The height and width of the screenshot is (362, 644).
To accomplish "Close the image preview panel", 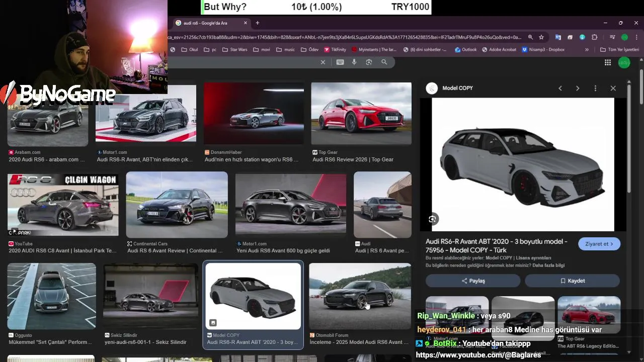I will (x=613, y=88).
